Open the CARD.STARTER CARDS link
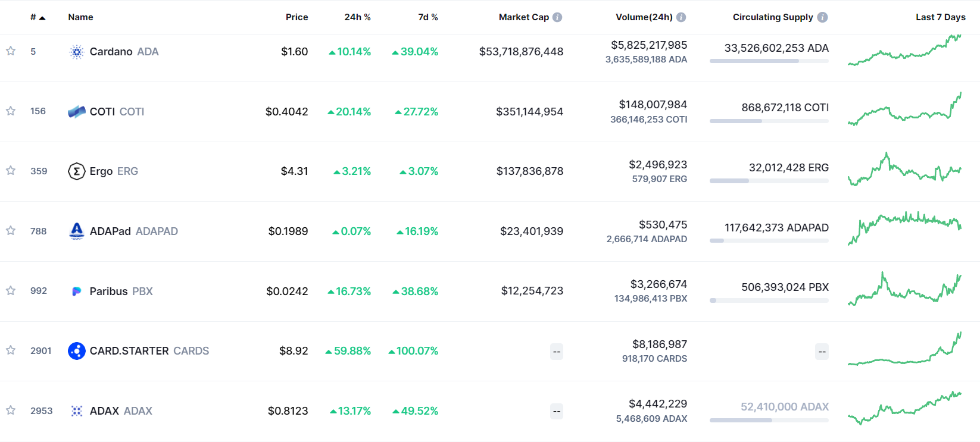980x442 pixels. 149,351
